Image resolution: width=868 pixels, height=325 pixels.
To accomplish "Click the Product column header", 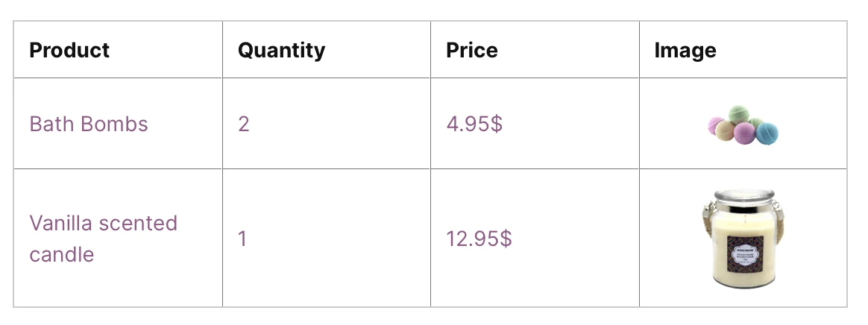I will [x=69, y=50].
